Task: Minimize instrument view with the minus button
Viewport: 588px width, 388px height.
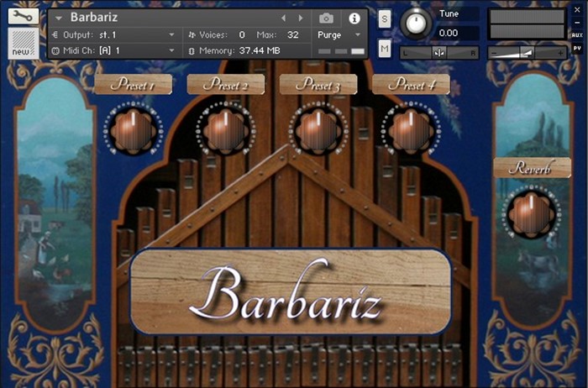Action: [x=577, y=23]
